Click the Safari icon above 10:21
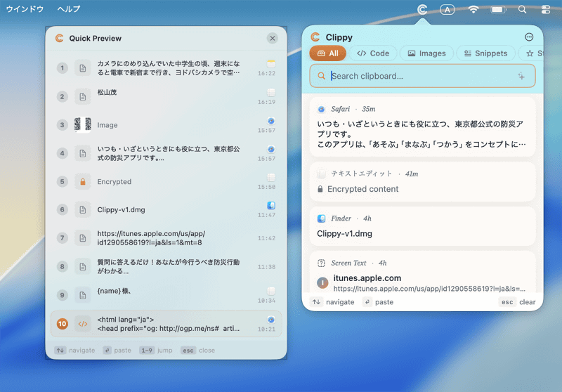Image resolution: width=562 pixels, height=392 pixels. click(x=271, y=320)
